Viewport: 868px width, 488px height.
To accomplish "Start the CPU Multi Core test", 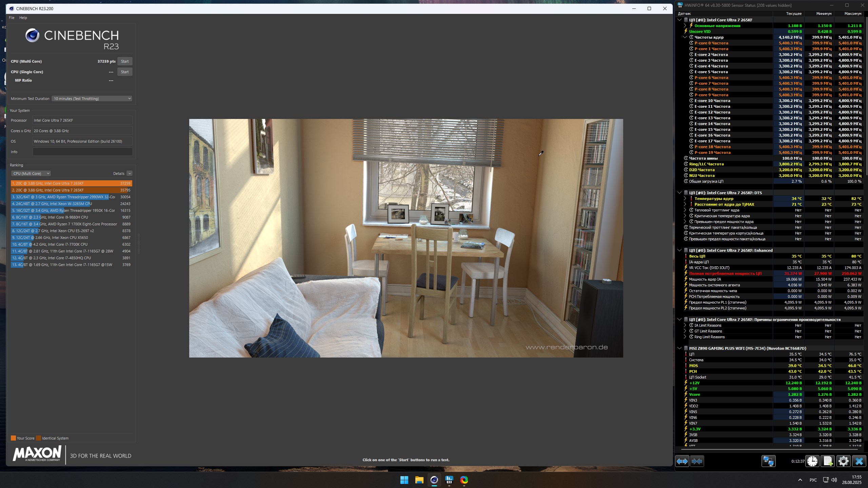I will 125,61.
